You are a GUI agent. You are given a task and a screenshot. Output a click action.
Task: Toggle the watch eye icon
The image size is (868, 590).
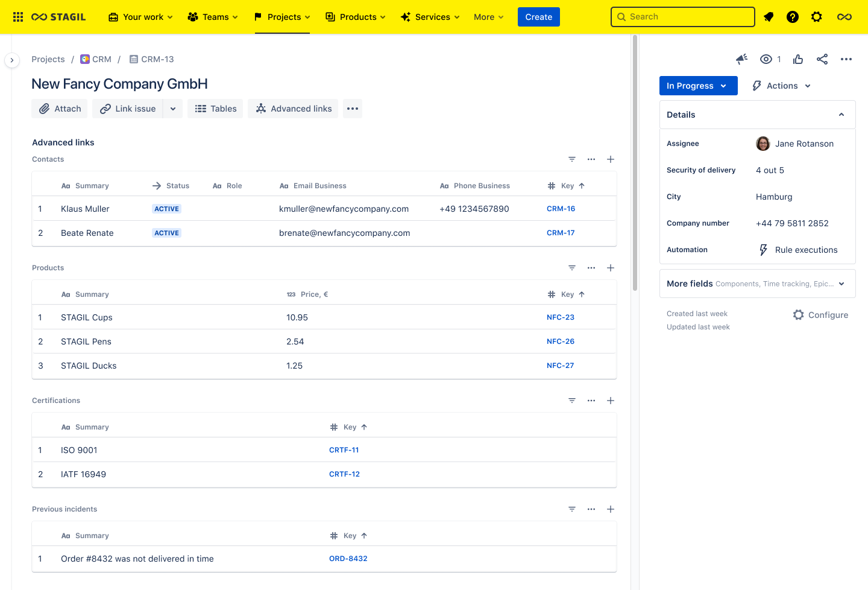(766, 59)
